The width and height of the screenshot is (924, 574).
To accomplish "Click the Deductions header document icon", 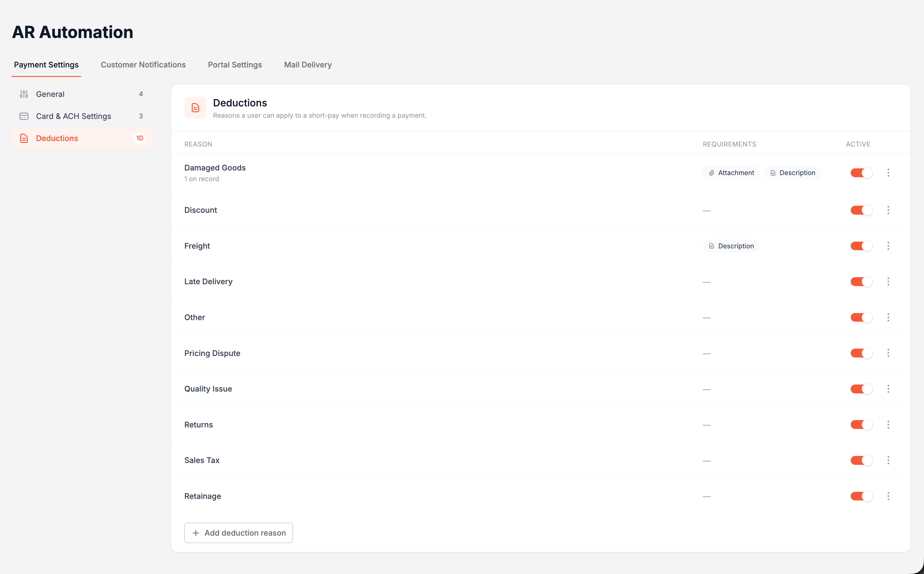I will point(195,108).
